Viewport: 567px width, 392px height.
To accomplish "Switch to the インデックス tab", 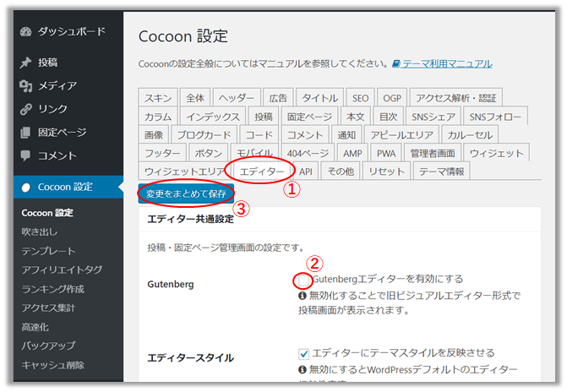I will [213, 116].
